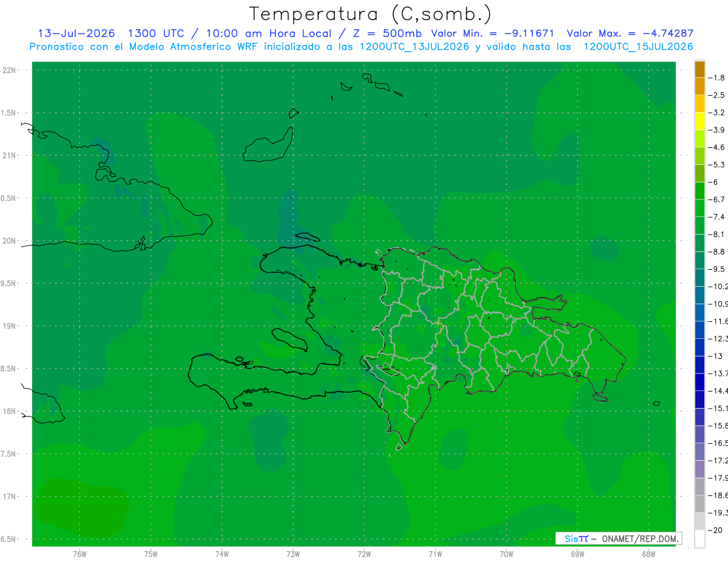Click the "-3.2" legend value
728x562 pixels.
(x=717, y=112)
